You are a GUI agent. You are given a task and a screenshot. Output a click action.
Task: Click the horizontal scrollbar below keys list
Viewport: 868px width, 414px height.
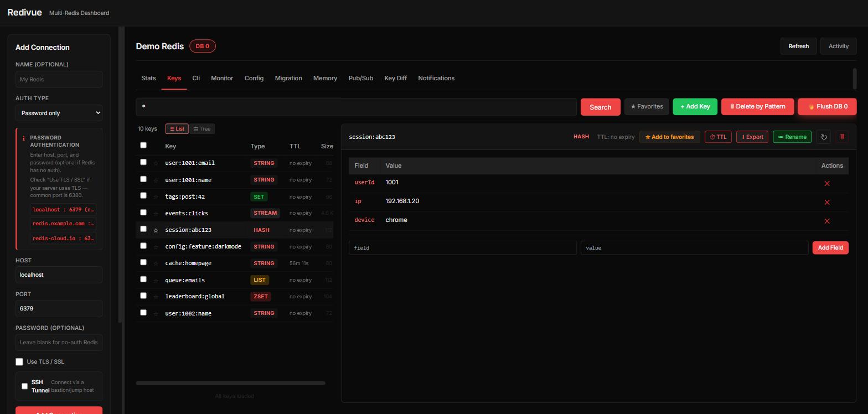tap(230, 383)
